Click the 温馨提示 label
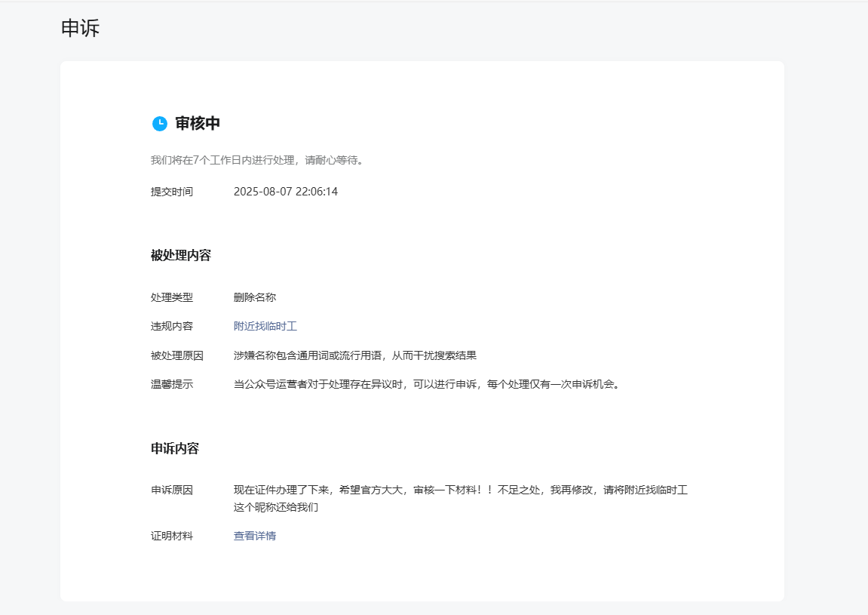Image resolution: width=868 pixels, height=615 pixels. point(172,385)
